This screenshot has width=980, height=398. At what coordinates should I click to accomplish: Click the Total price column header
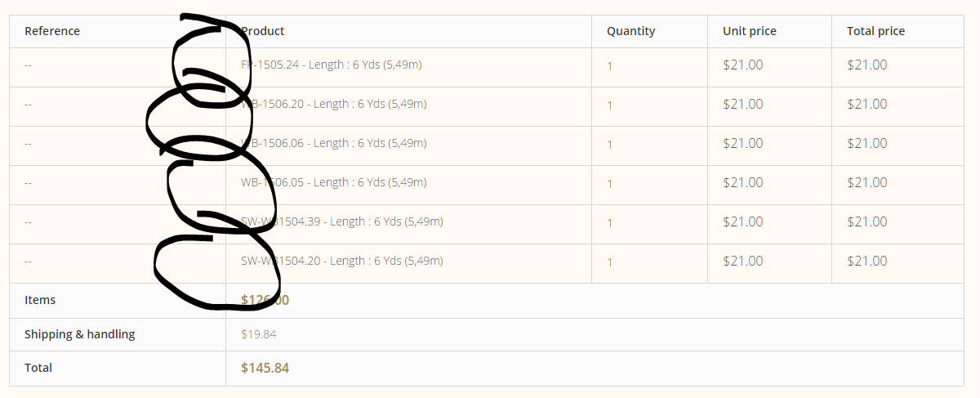pos(875,31)
